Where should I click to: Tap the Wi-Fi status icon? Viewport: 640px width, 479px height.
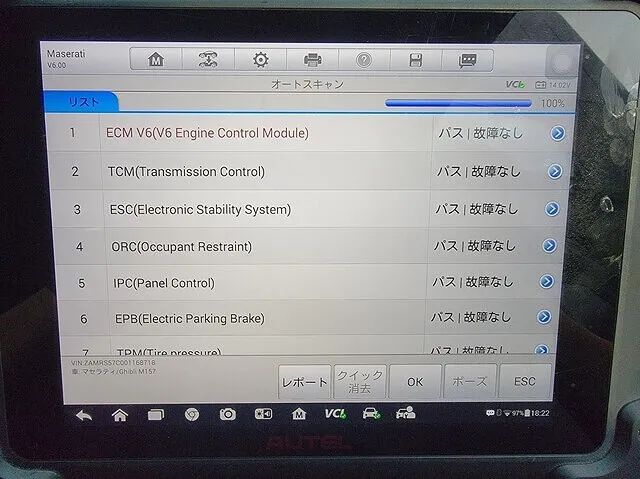pos(507,413)
